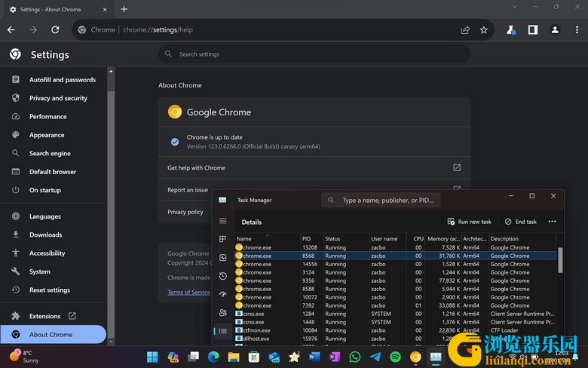This screenshot has height=368, width=588.
Task: Click Report an issue row
Action: point(188,190)
